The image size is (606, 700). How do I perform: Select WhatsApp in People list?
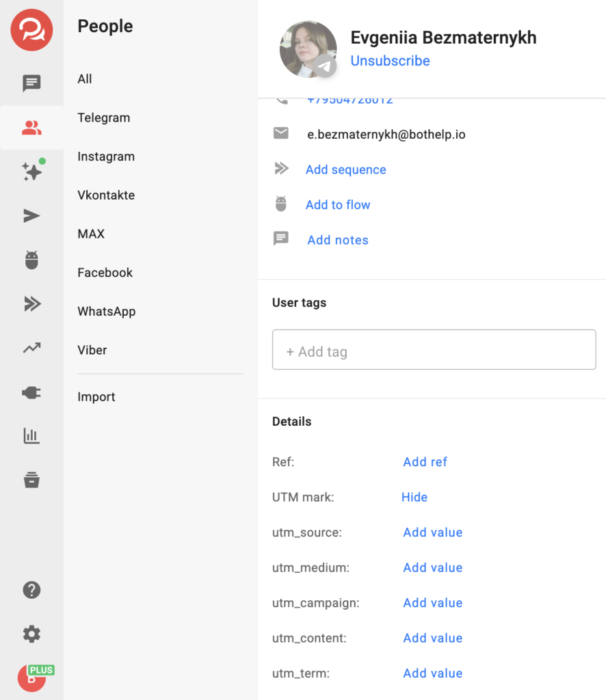point(107,311)
